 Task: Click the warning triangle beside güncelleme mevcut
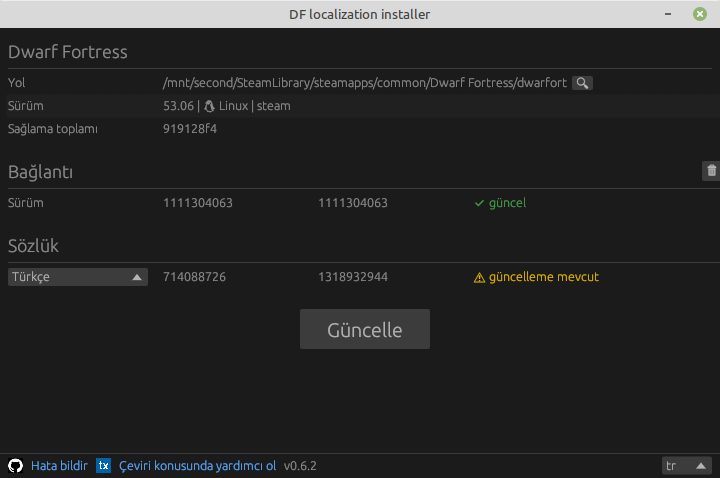[479, 277]
